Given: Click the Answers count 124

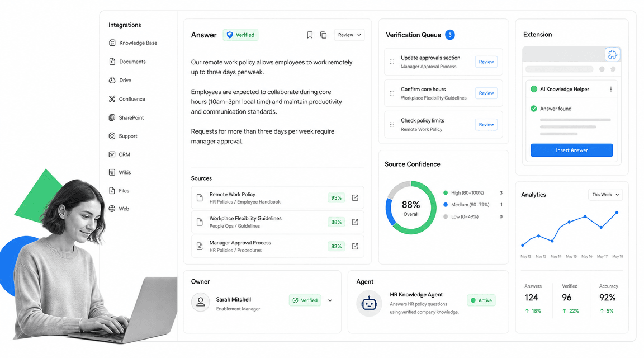Looking at the screenshot, I should click(x=531, y=298).
